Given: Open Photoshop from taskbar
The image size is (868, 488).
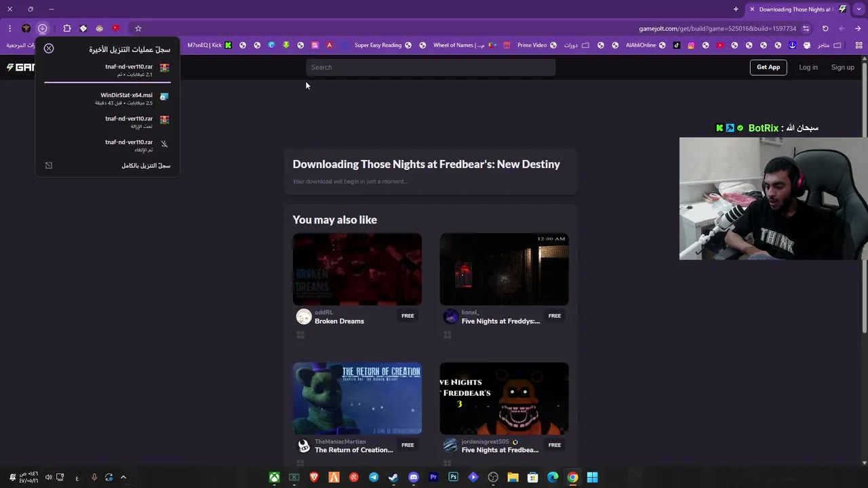Looking at the screenshot, I should click(453, 477).
